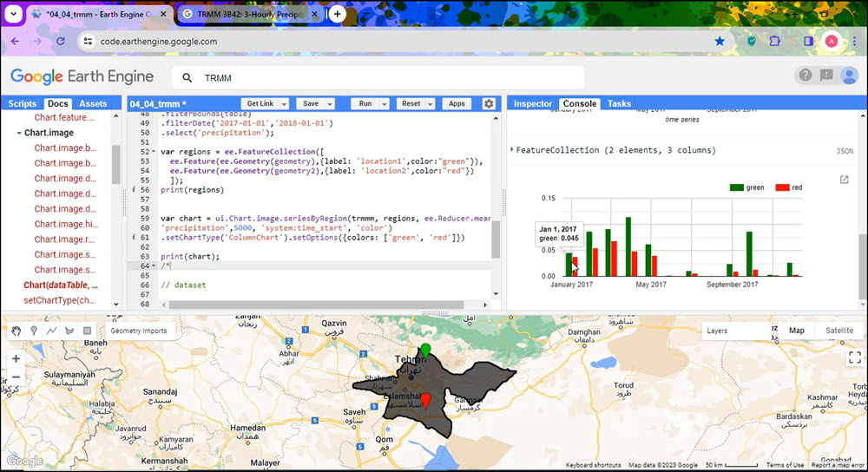The height and width of the screenshot is (472, 868).
Task: Open the Apps button
Action: [x=457, y=103]
